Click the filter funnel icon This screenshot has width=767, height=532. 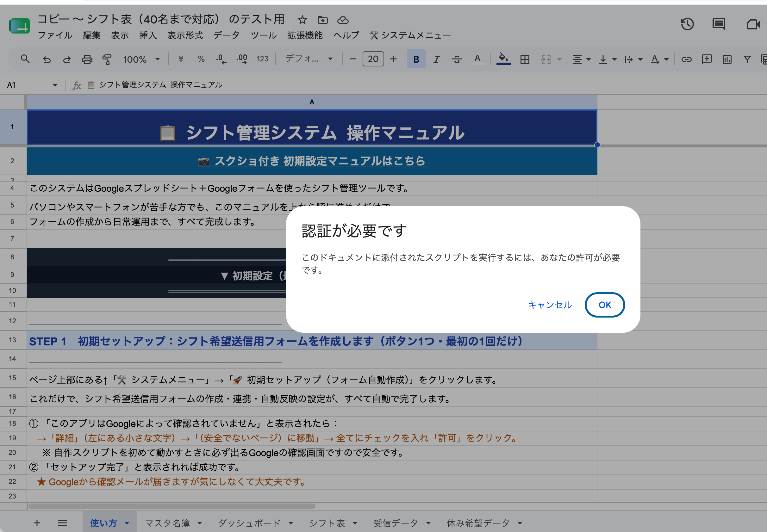click(x=747, y=59)
